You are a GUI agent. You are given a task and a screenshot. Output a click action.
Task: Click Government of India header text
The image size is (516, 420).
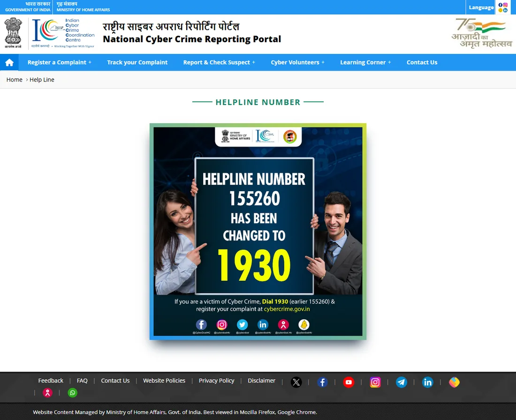click(28, 10)
